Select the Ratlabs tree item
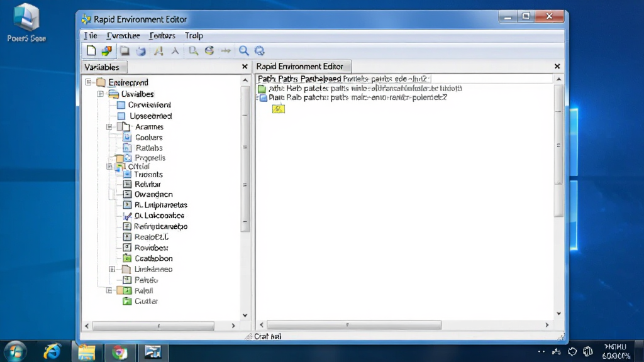644x362 pixels. [149, 148]
